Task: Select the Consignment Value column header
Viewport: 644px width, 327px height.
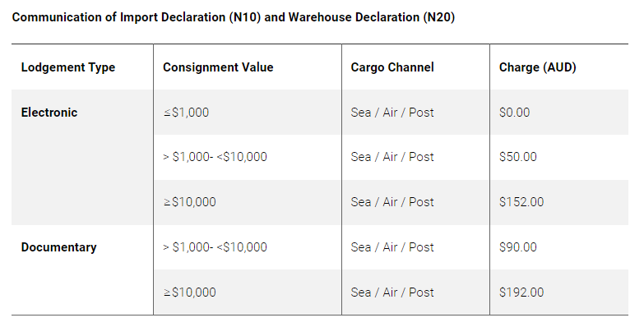Action: (218, 67)
